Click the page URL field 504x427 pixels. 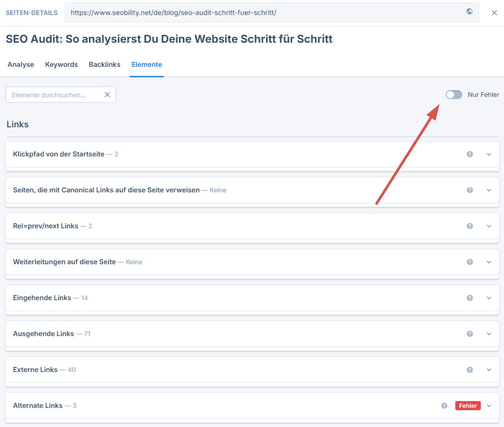[272, 13]
